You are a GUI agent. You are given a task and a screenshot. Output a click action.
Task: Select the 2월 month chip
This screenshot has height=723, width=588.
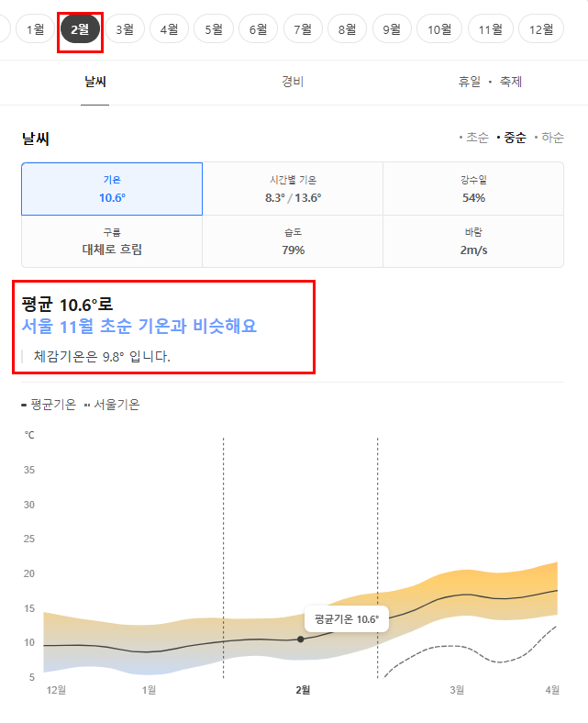tap(80, 29)
